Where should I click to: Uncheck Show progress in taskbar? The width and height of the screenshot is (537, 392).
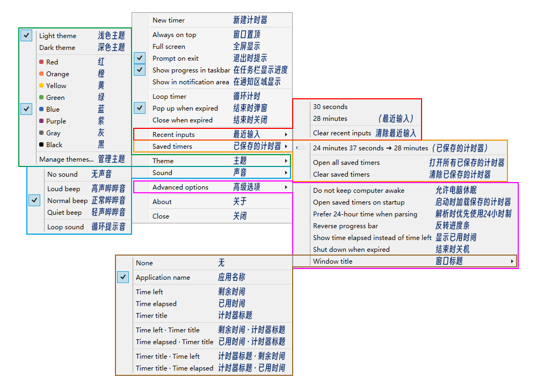[x=140, y=70]
